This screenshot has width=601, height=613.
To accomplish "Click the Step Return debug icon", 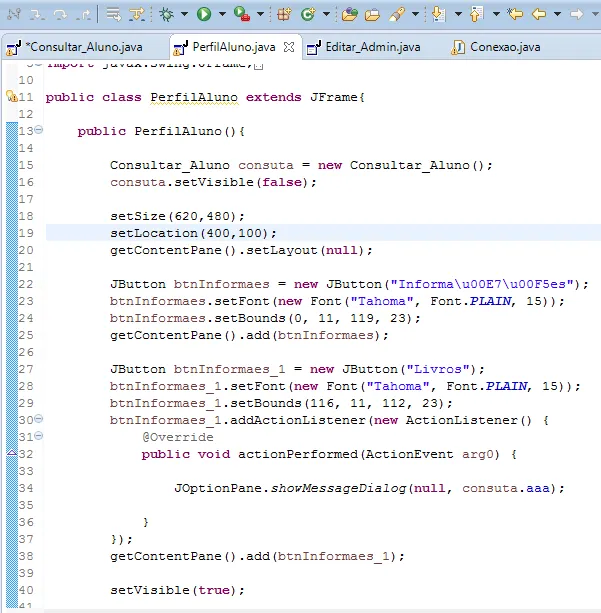I will click(84, 14).
